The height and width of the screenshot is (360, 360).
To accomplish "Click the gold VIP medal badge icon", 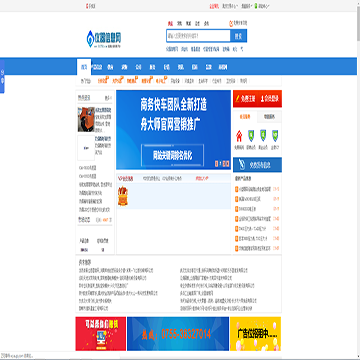I will click(x=123, y=196).
